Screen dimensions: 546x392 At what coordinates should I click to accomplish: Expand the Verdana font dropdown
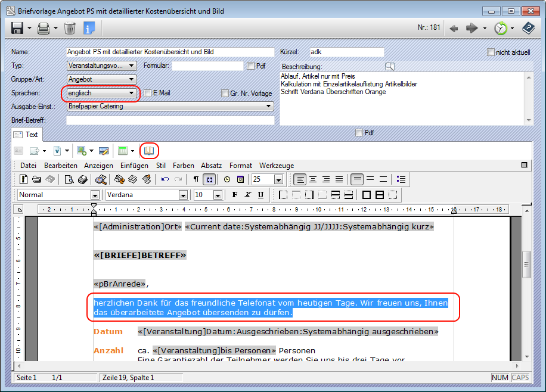pyautogui.click(x=184, y=195)
